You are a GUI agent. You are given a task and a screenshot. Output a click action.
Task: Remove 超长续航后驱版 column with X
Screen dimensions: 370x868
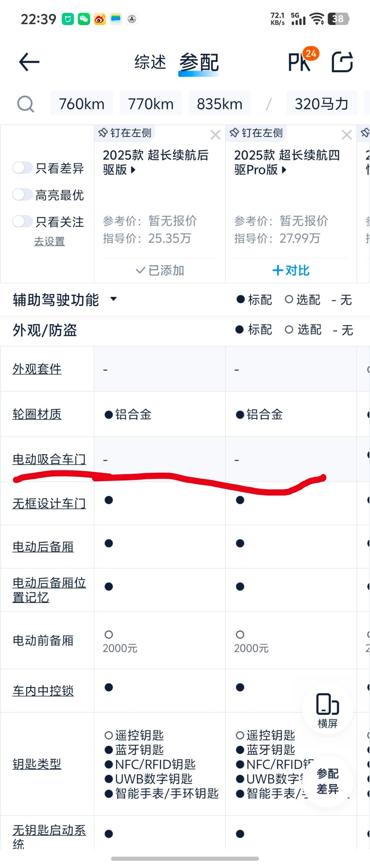click(215, 135)
